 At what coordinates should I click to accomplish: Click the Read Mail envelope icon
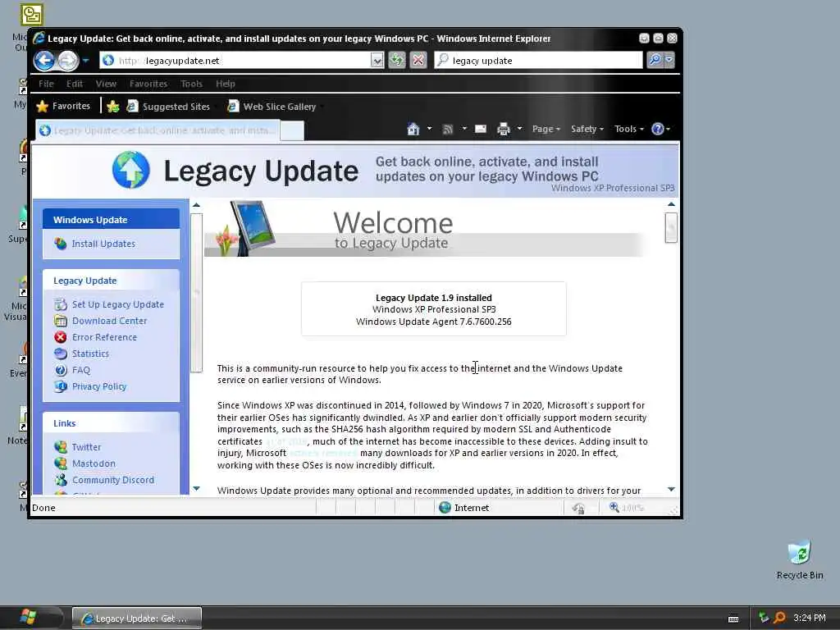(481, 129)
